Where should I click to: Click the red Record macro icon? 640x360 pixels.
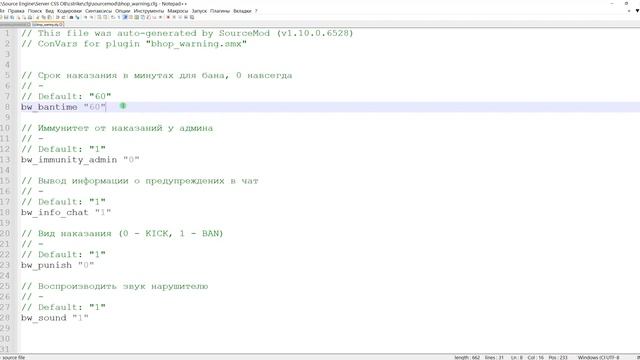[x=168, y=18]
